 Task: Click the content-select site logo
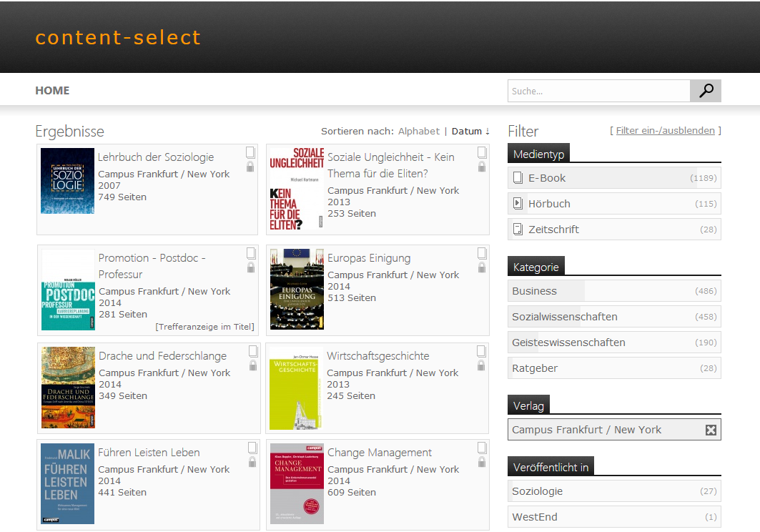pos(118,37)
